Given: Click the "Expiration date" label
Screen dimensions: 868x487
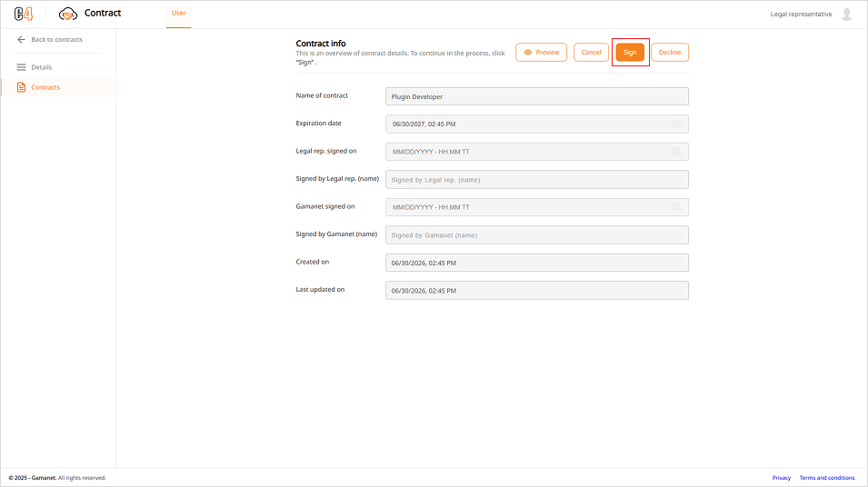Looking at the screenshot, I should pos(318,123).
